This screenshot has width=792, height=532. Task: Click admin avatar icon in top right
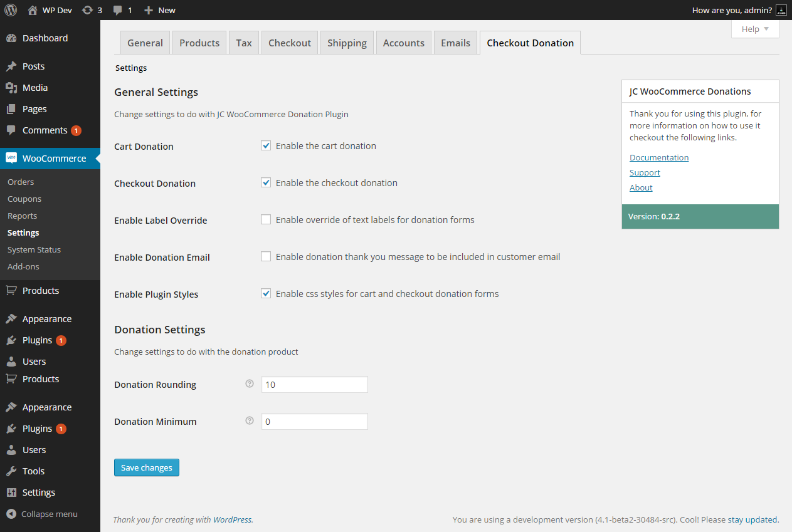click(781, 10)
